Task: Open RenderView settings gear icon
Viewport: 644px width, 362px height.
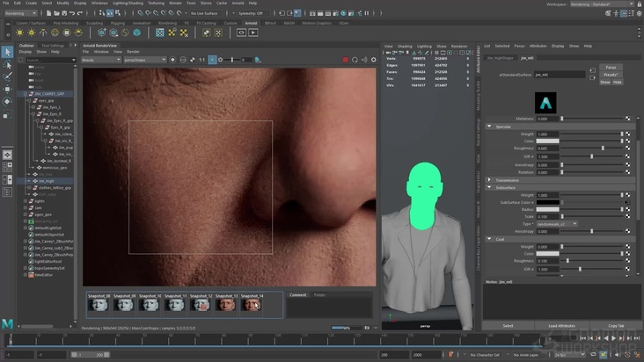Action: 373,60
